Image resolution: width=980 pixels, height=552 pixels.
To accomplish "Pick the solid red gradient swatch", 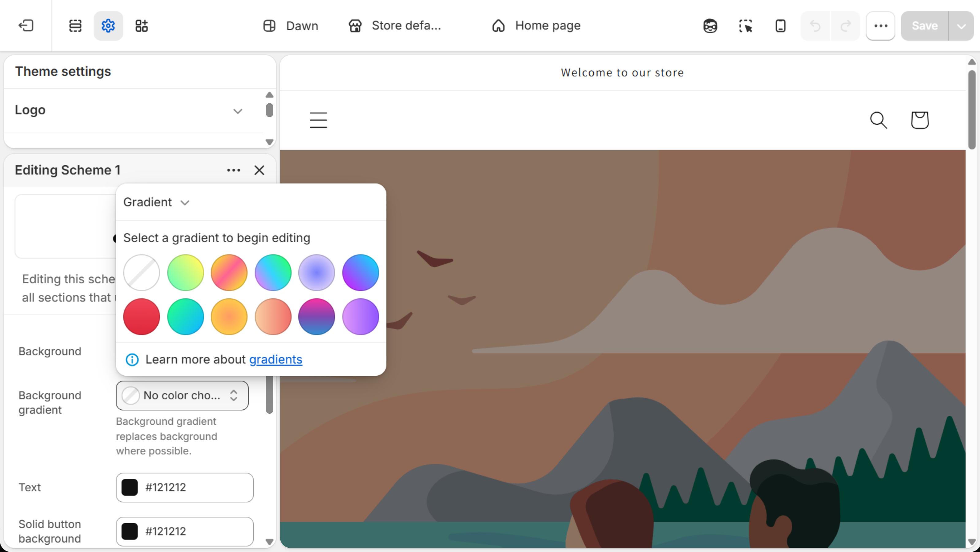I will click(x=142, y=316).
